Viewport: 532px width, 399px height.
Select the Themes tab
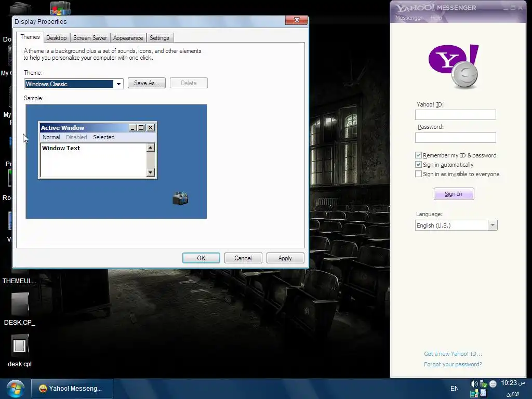click(x=30, y=37)
